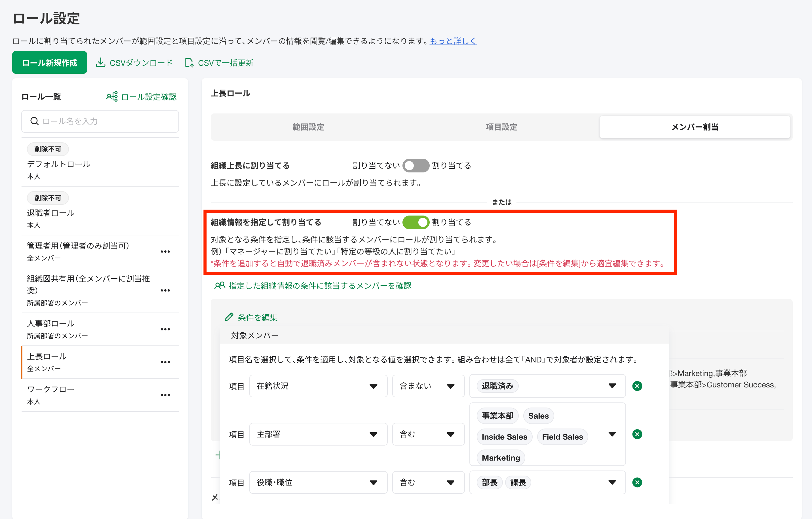Open the 含まない operator dropdown

(451, 386)
